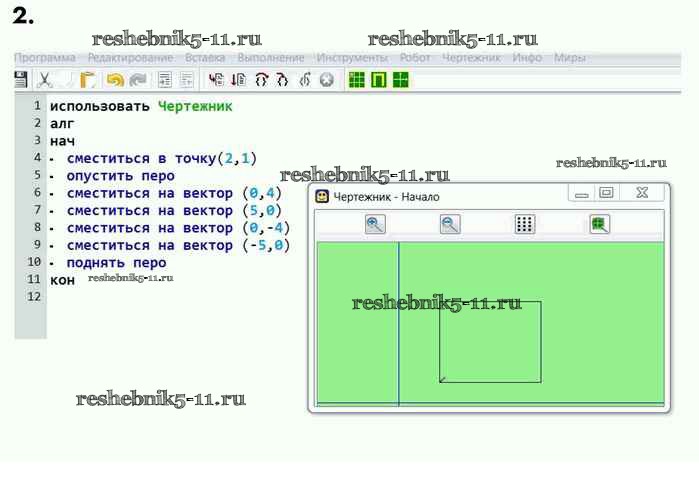Image resolution: width=699 pixels, height=495 pixels.
Task: Click the Save floppy disk icon
Action: coord(21,80)
